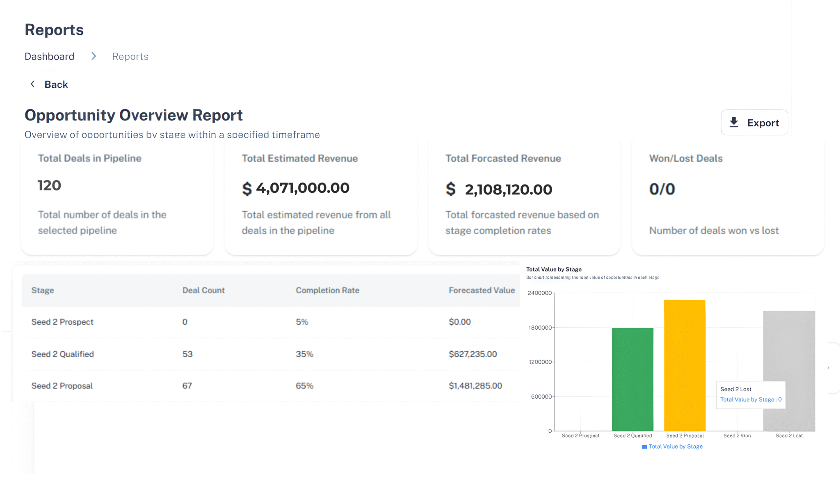Click the dollar sign in Forcasted Revenue card

click(450, 189)
